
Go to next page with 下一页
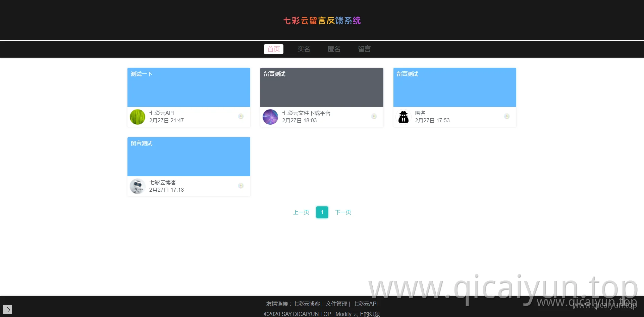pyautogui.click(x=343, y=212)
